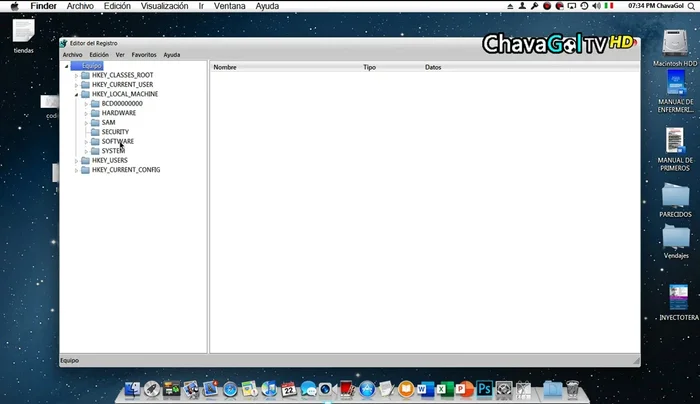Open Finder from the Dock
The width and height of the screenshot is (700, 404).
tap(132, 389)
